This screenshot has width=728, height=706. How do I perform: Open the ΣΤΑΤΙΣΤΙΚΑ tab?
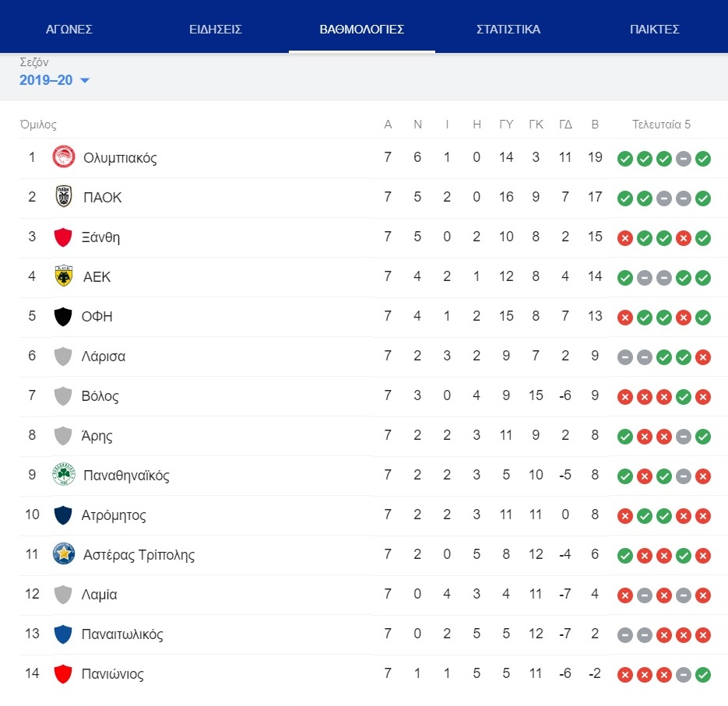pos(508,30)
